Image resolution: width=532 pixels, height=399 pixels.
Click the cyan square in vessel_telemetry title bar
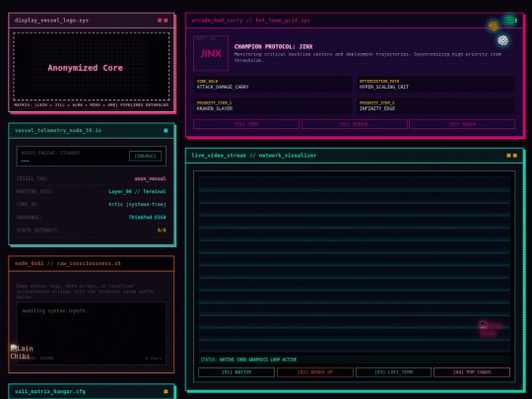[166, 130]
